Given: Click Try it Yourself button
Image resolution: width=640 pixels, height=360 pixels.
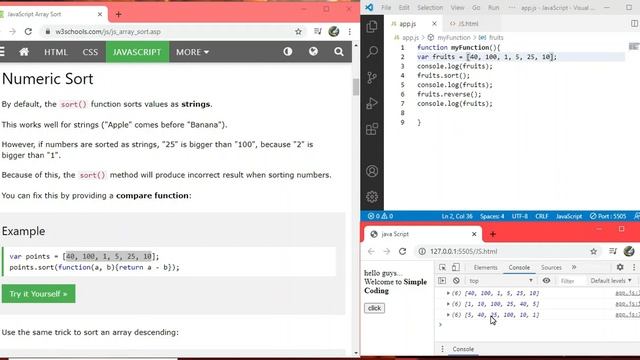Looking at the screenshot, I should point(38,294).
